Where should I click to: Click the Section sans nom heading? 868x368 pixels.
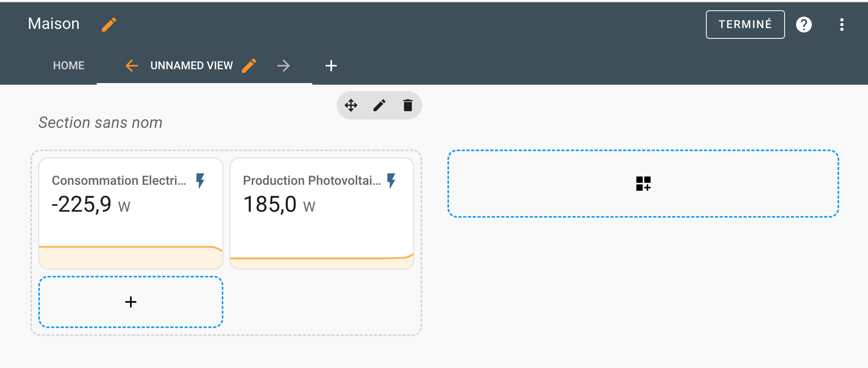pyautogui.click(x=100, y=123)
